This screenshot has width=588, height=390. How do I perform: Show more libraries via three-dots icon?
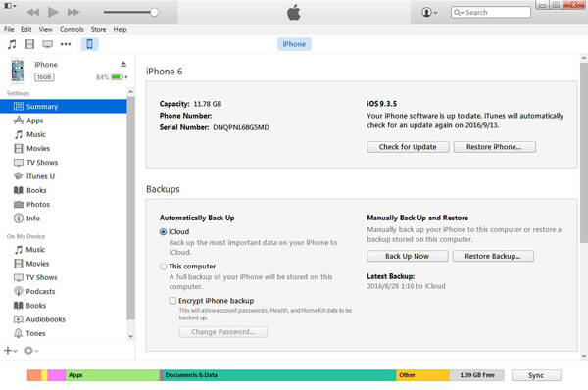click(x=66, y=44)
